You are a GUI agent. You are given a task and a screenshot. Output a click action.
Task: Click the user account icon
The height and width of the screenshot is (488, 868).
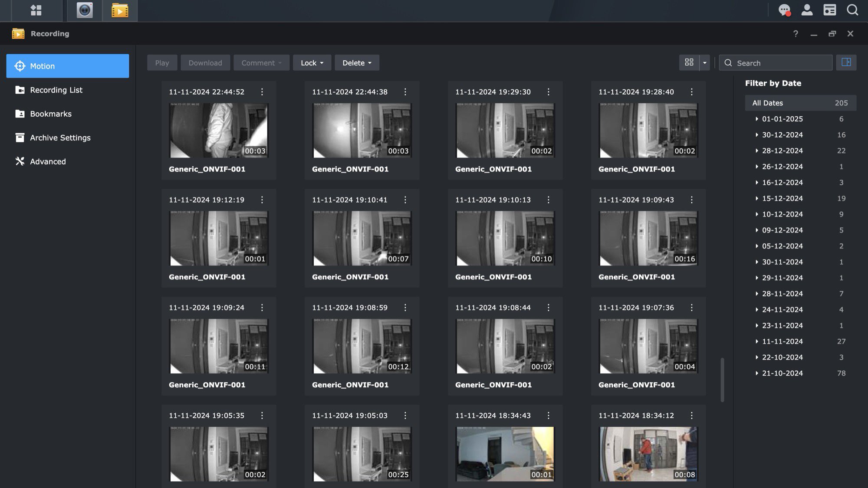(x=807, y=10)
